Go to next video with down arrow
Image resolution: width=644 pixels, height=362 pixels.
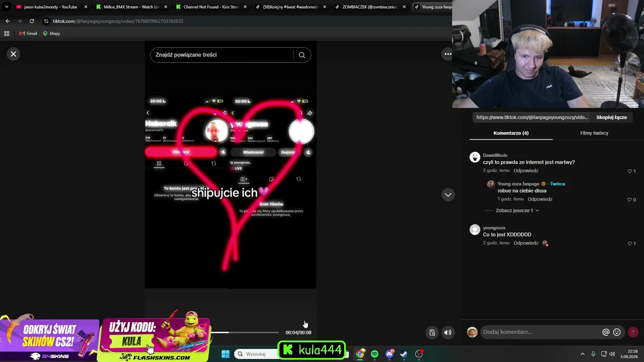point(448,195)
